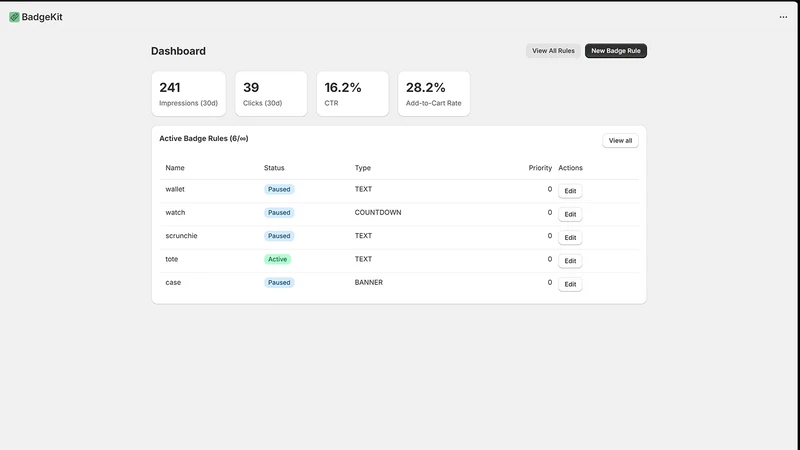Click the Active Badge Rules (6/∞) heading
This screenshot has height=450, width=800.
pyautogui.click(x=204, y=138)
